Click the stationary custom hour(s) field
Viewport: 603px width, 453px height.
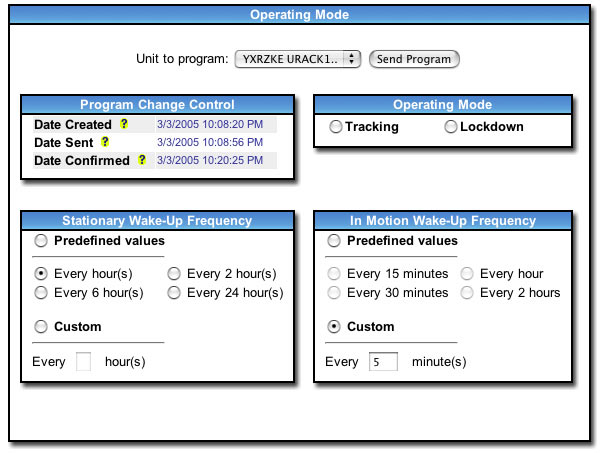pyautogui.click(x=84, y=362)
